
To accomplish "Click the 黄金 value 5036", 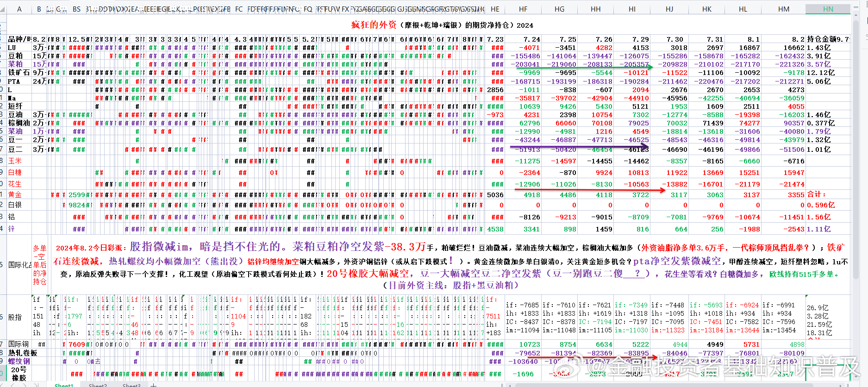I will [x=495, y=195].
